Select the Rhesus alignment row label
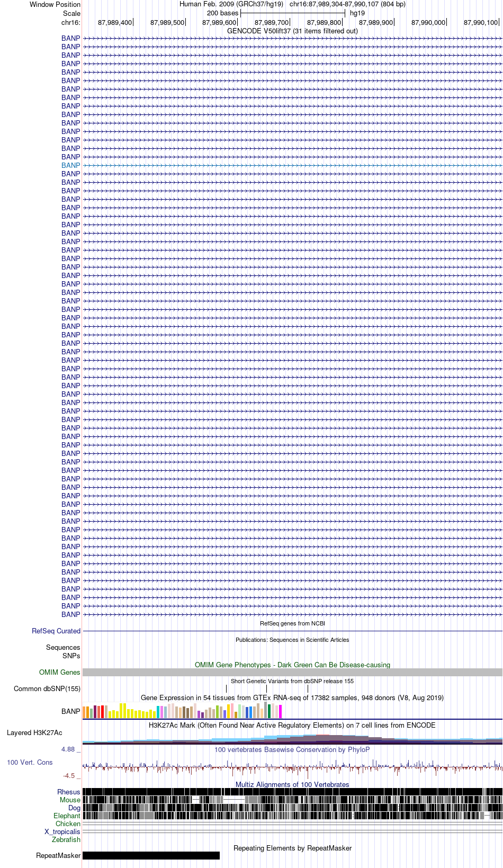 (69, 792)
